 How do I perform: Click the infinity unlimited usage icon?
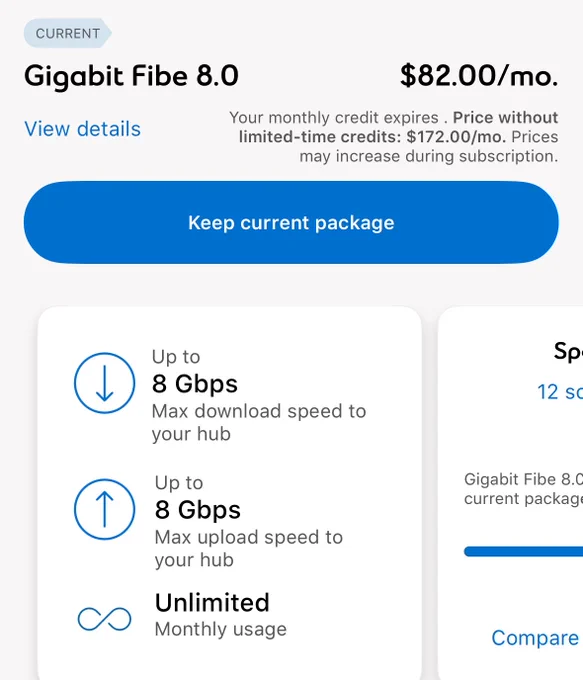(105, 619)
